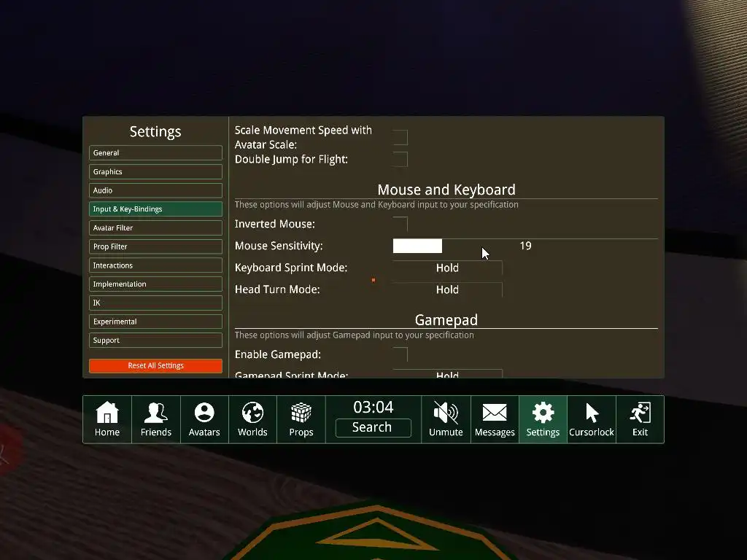Click the Mouse Sensitivity value 19

click(x=525, y=246)
